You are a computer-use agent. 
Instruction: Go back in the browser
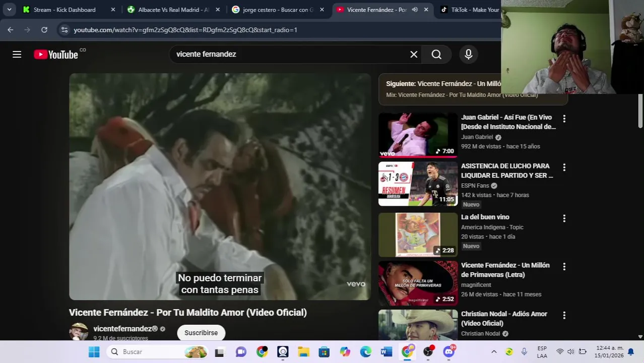point(11,30)
